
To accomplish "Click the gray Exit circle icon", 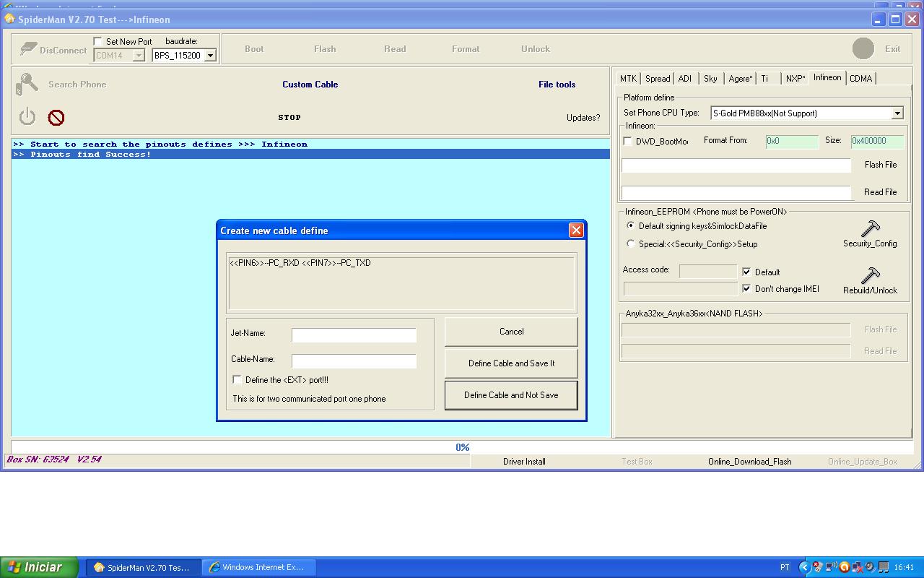I will (863, 48).
